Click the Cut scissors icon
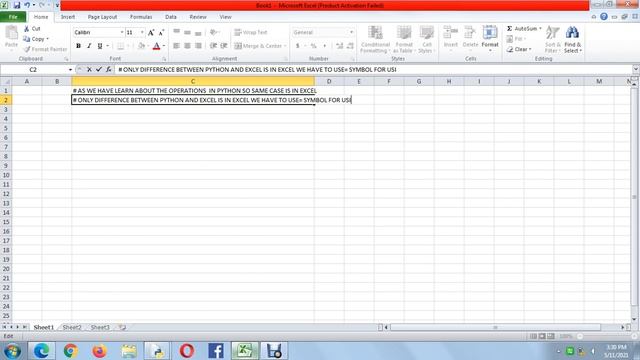This screenshot has width=640, height=360. 27,29
